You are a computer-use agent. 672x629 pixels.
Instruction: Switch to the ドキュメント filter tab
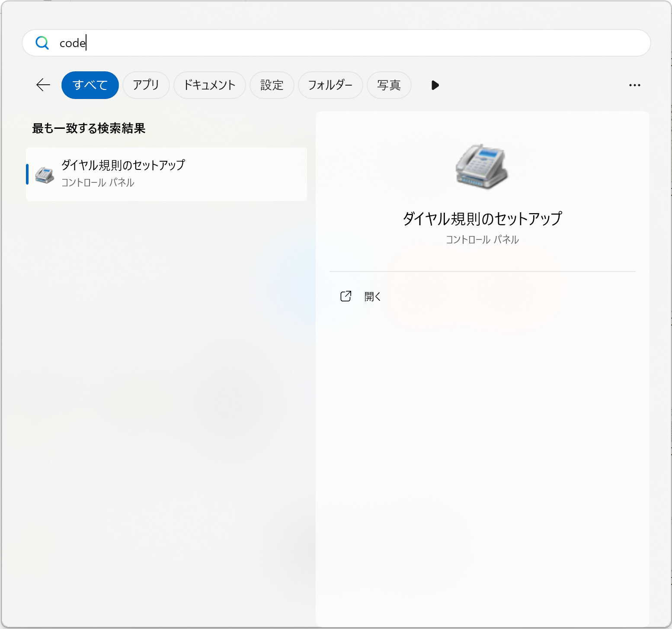point(209,85)
